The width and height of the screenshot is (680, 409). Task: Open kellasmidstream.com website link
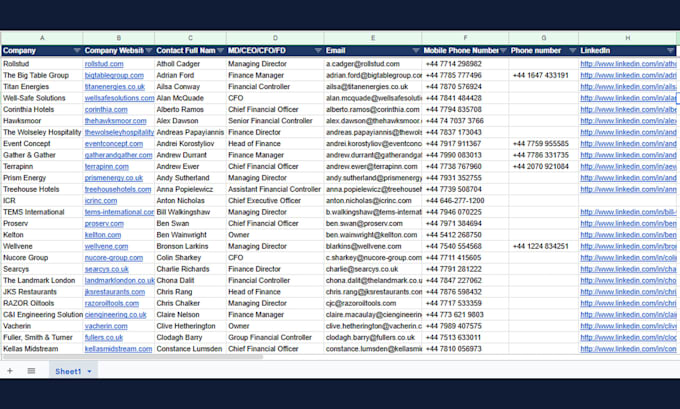point(118,349)
